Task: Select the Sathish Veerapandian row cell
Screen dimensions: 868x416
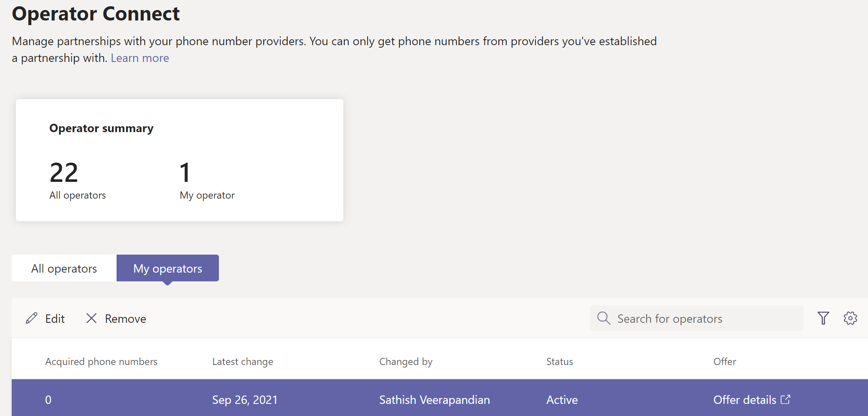Action: tap(434, 400)
